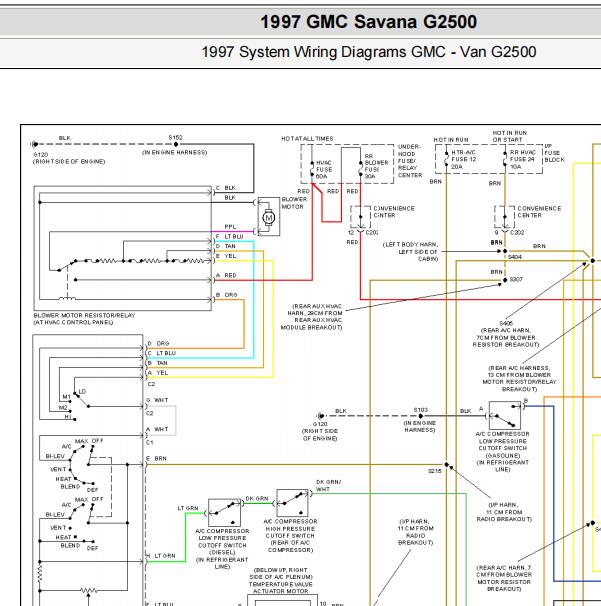Click the "1997 GMC Savana G2500" title
This screenshot has width=601, height=606.
click(x=368, y=22)
